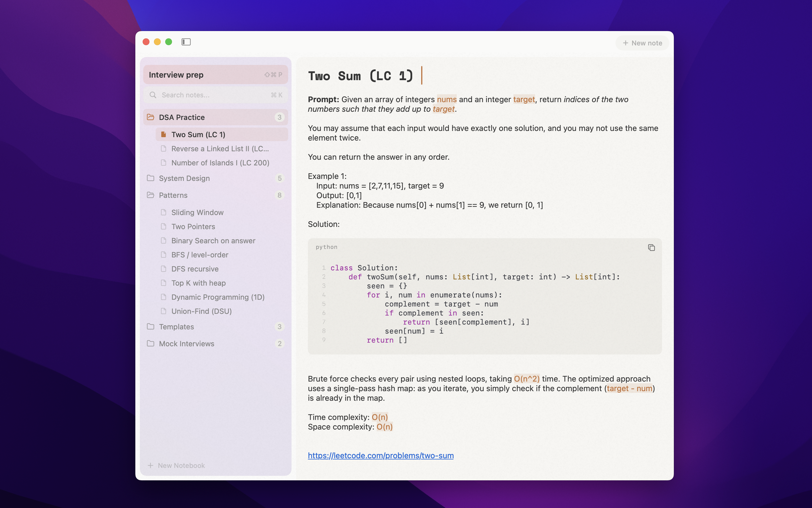The image size is (812, 508).
Task: Click the DSA Practice folder icon
Action: click(151, 117)
